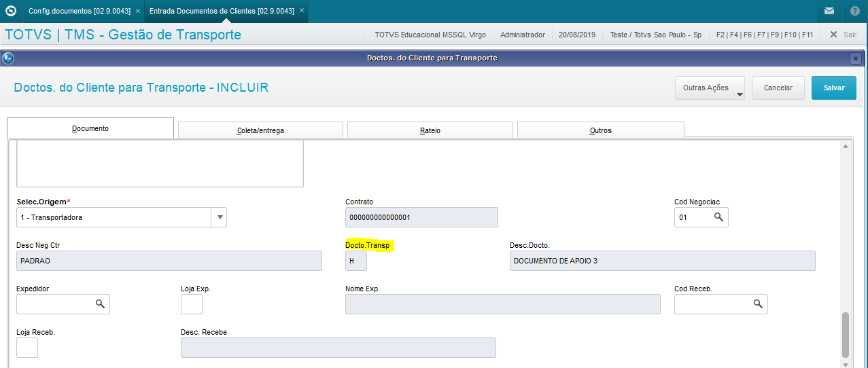
Task: Click the vertical scrollbar thumb
Action: 846,335
